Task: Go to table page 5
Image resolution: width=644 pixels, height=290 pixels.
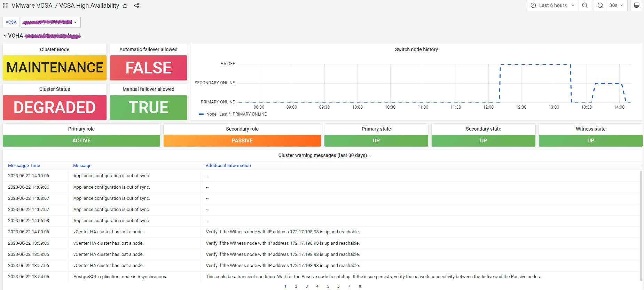Action: coord(328,286)
